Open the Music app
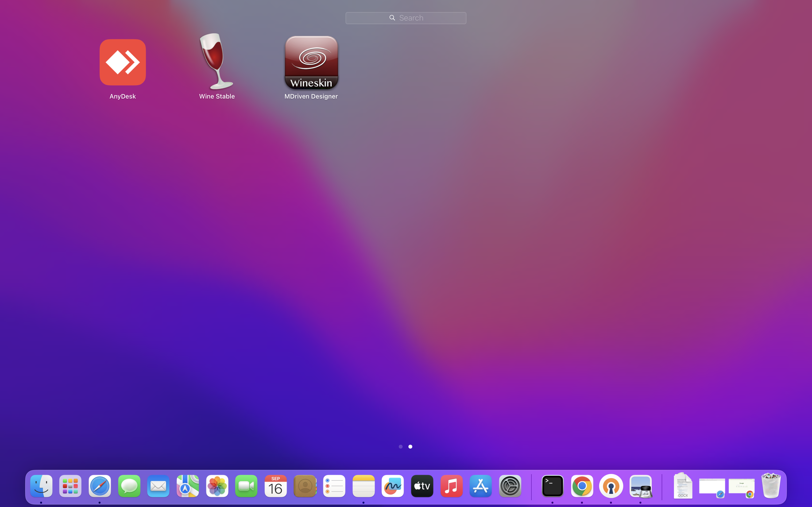Screen dimensions: 812x507 451,486
